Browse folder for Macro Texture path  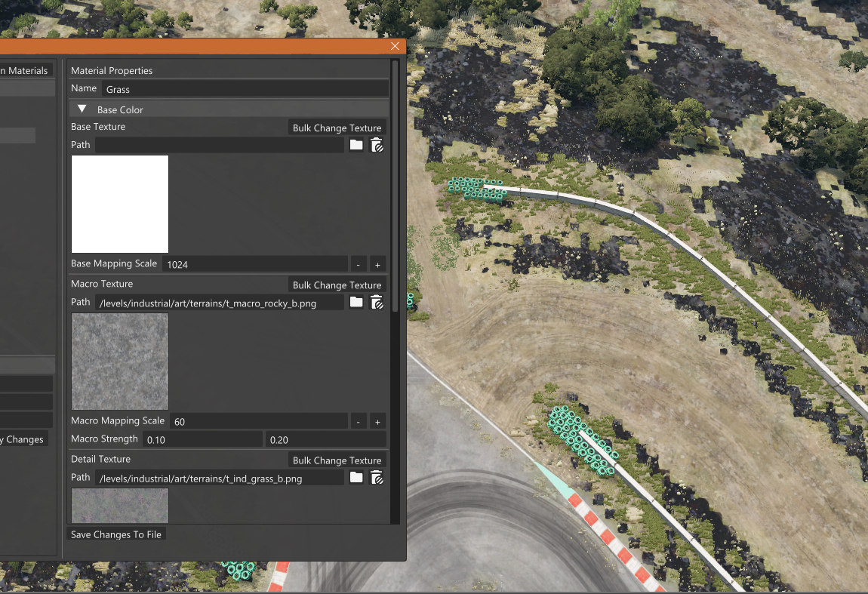tap(356, 302)
